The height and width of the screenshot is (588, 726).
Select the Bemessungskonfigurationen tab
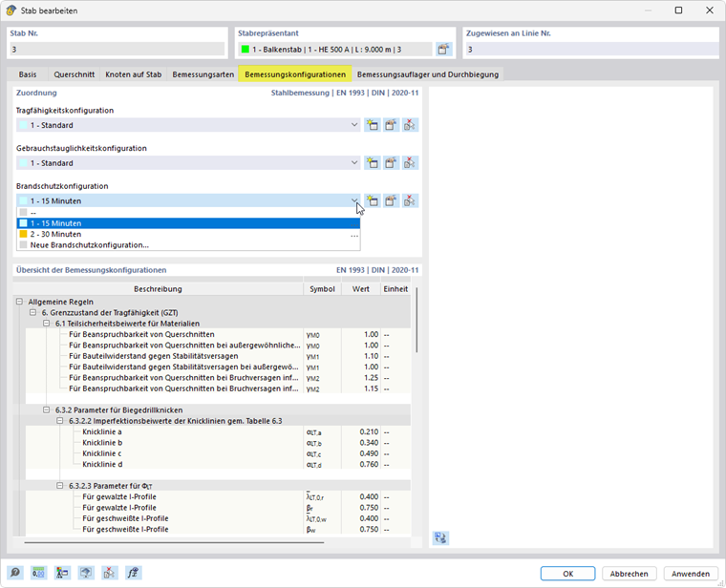pos(295,74)
